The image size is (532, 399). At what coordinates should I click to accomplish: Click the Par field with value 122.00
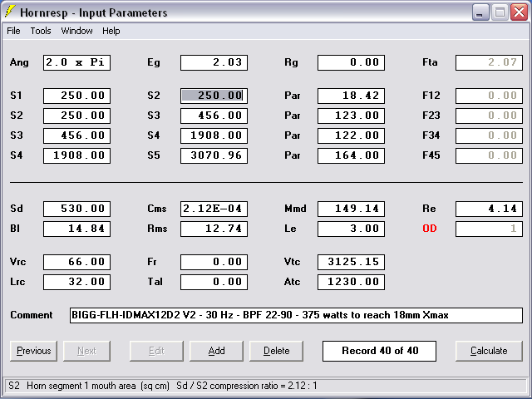point(351,135)
